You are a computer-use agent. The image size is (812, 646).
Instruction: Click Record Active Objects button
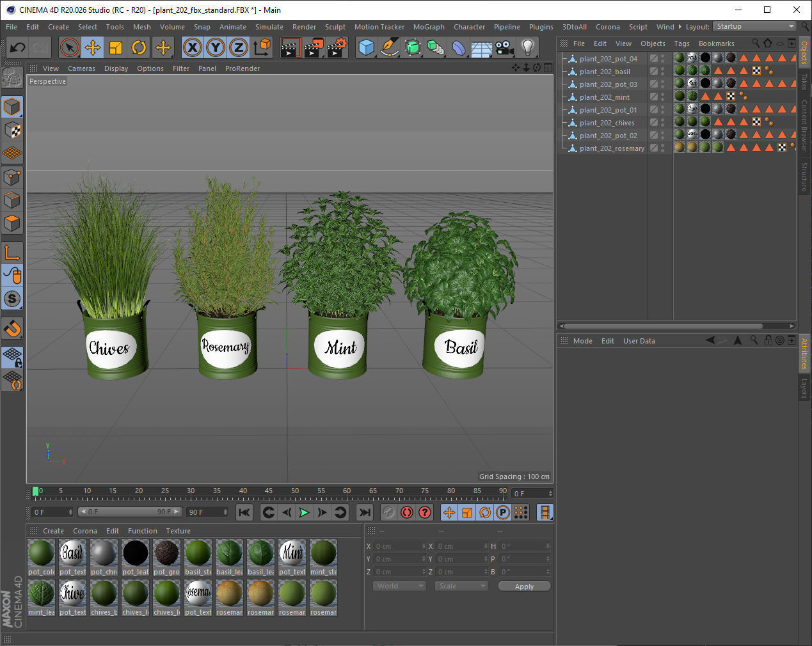pos(388,512)
